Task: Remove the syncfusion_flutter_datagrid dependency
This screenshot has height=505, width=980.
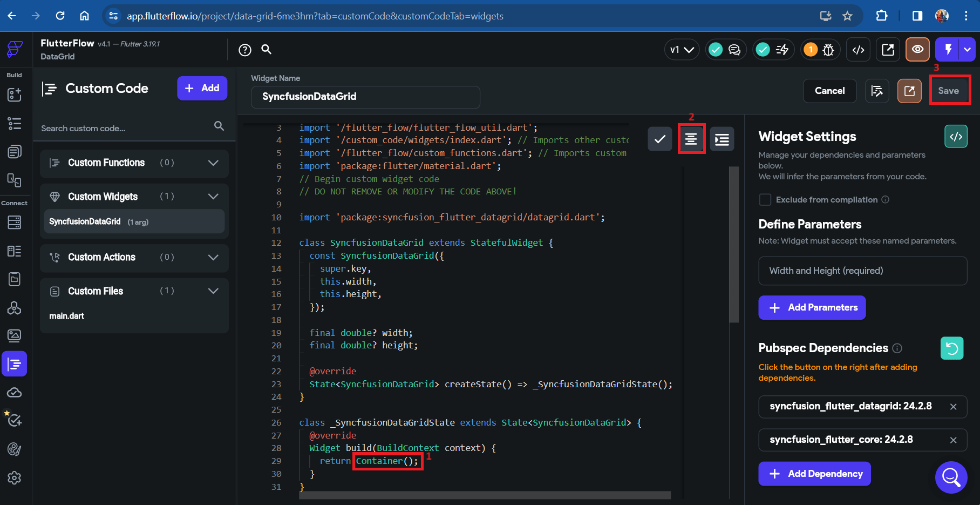Action: [953, 407]
